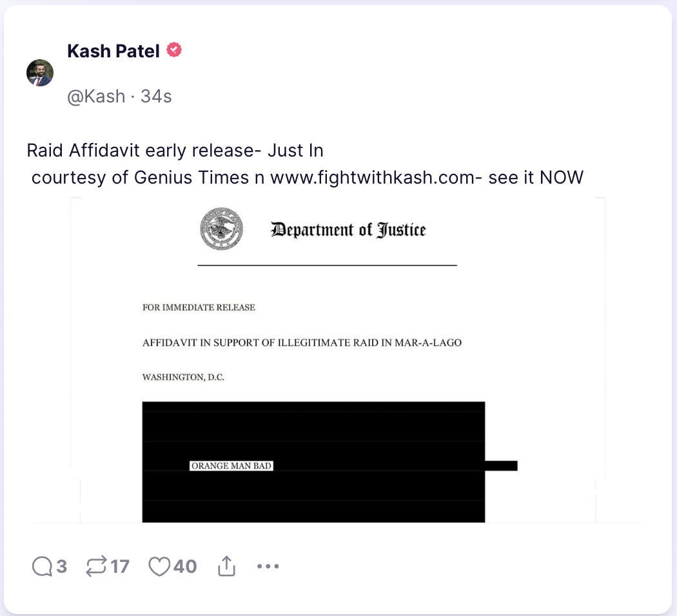Click the repost/retweet icon
Screen dimensions: 677x616
[x=97, y=566]
